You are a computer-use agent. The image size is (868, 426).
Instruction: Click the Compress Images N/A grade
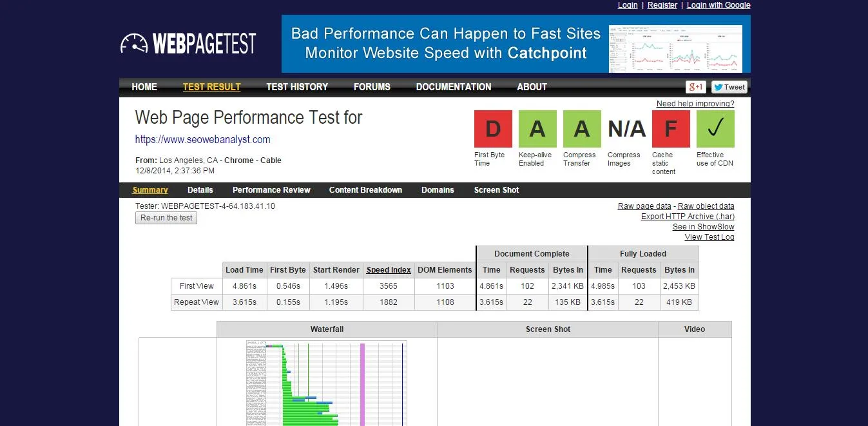click(626, 129)
